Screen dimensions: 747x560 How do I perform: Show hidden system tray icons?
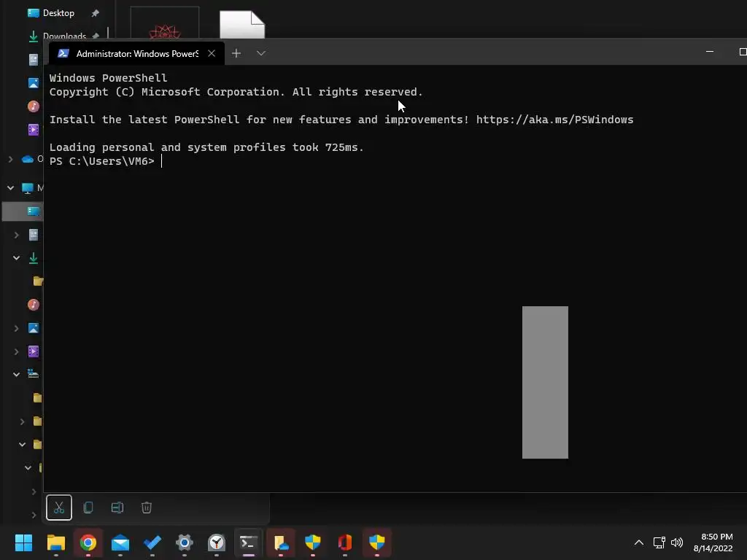(639, 542)
